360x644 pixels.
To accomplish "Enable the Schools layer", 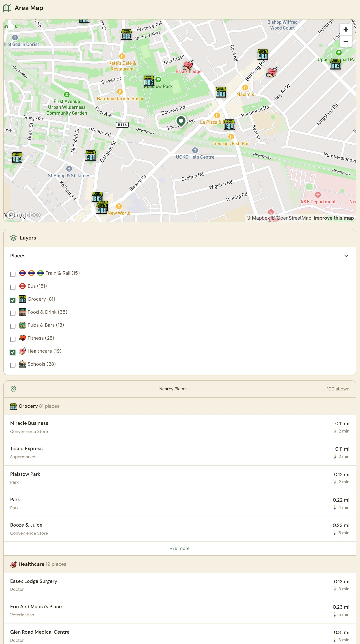I will click(x=13, y=365).
